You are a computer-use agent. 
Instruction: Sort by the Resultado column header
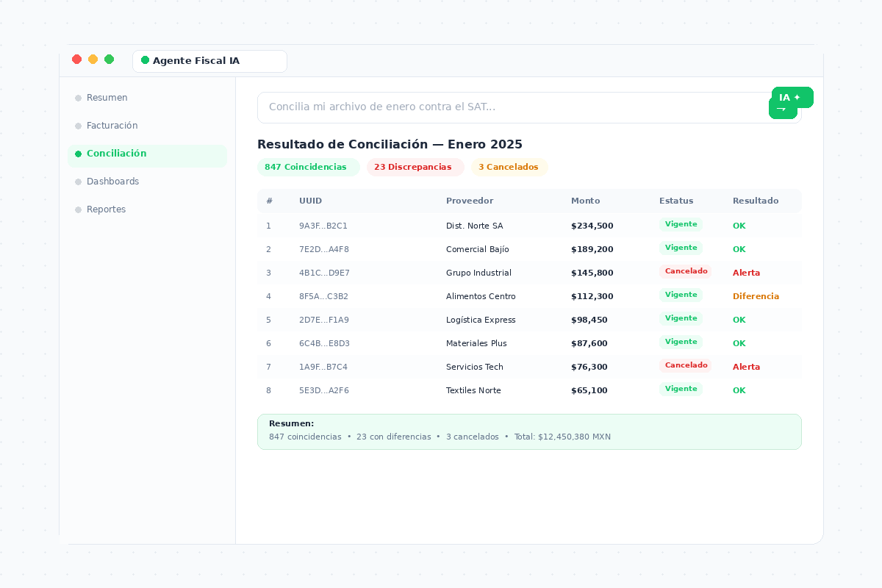click(756, 201)
